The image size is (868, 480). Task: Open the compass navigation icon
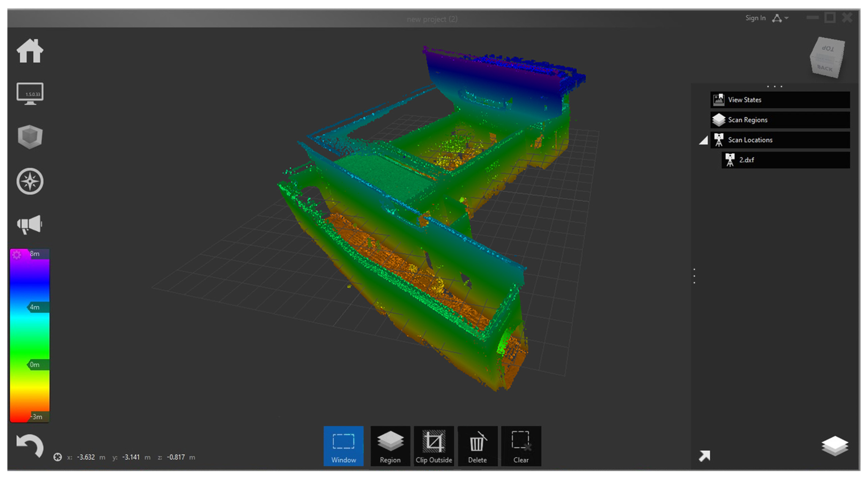[30, 181]
